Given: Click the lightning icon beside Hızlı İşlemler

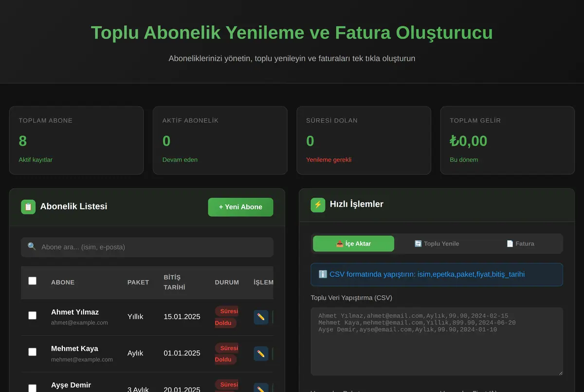Looking at the screenshot, I should (x=318, y=205).
